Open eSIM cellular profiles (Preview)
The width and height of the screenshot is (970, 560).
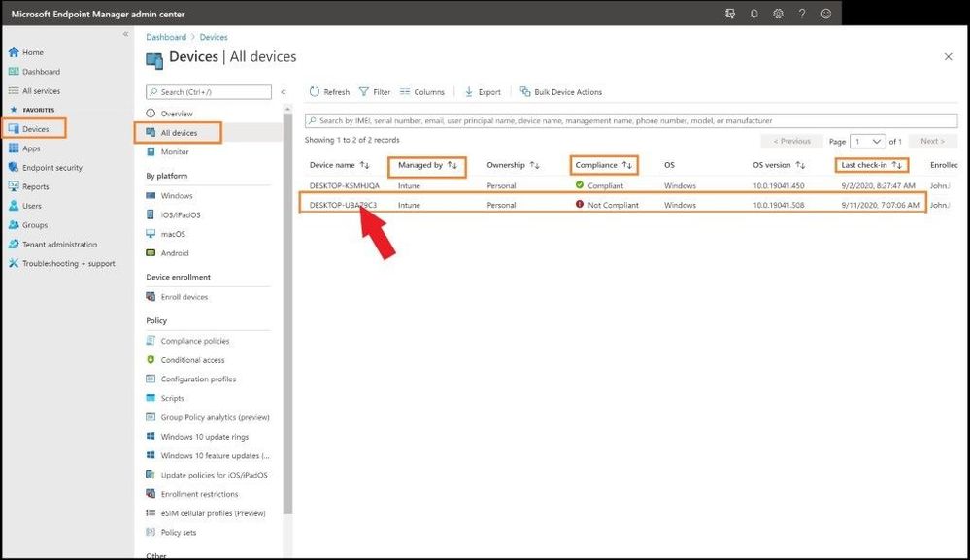206,513
